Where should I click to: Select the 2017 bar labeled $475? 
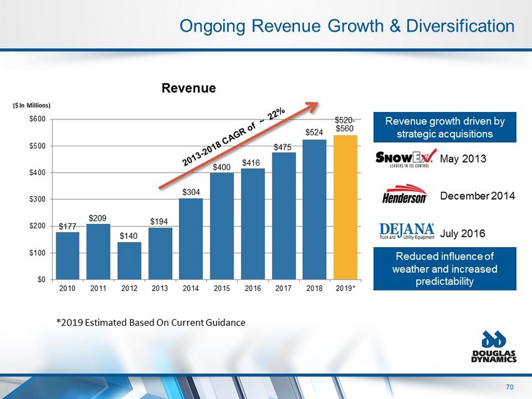click(283, 216)
